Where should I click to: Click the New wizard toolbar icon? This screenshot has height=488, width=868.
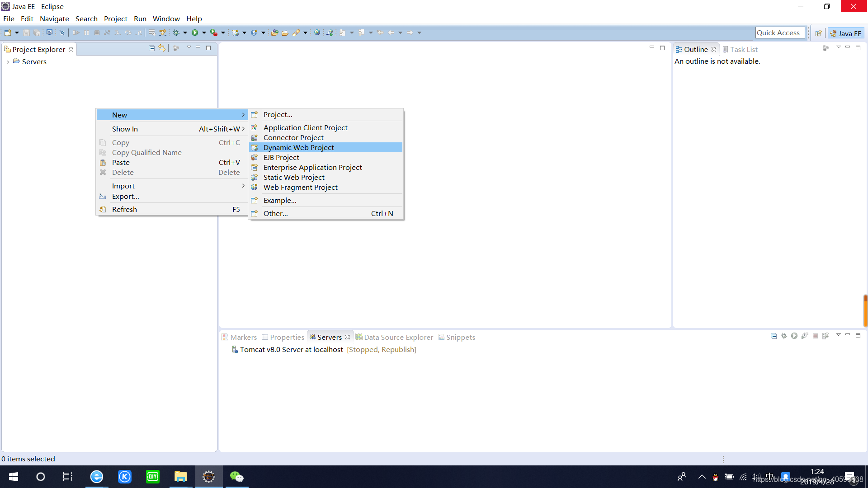coord(8,33)
